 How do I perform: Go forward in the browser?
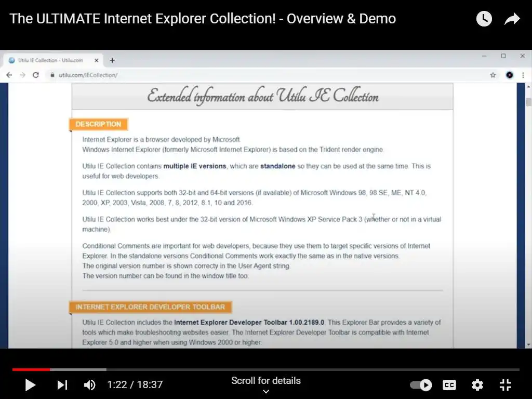[22, 75]
